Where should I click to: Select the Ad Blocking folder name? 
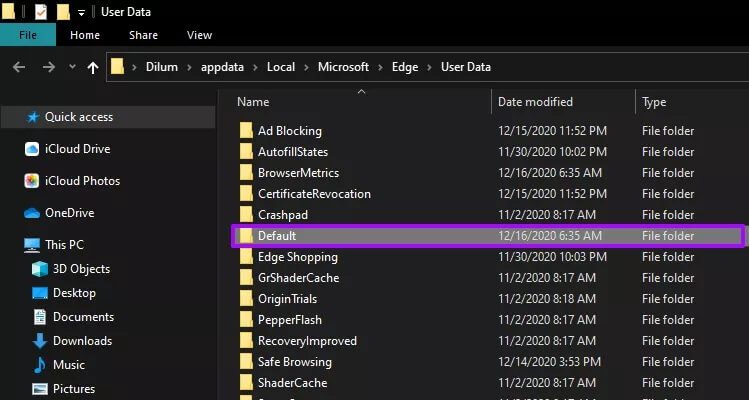click(x=290, y=131)
